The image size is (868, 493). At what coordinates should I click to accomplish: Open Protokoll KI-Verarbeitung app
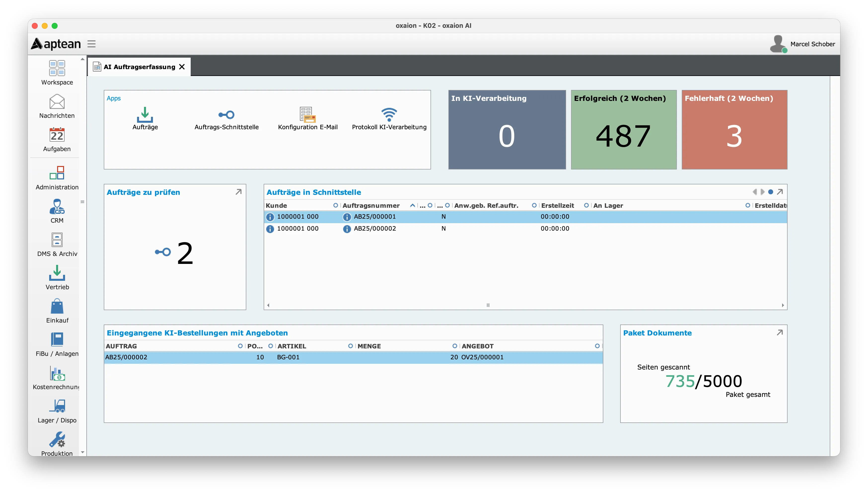pyautogui.click(x=389, y=115)
